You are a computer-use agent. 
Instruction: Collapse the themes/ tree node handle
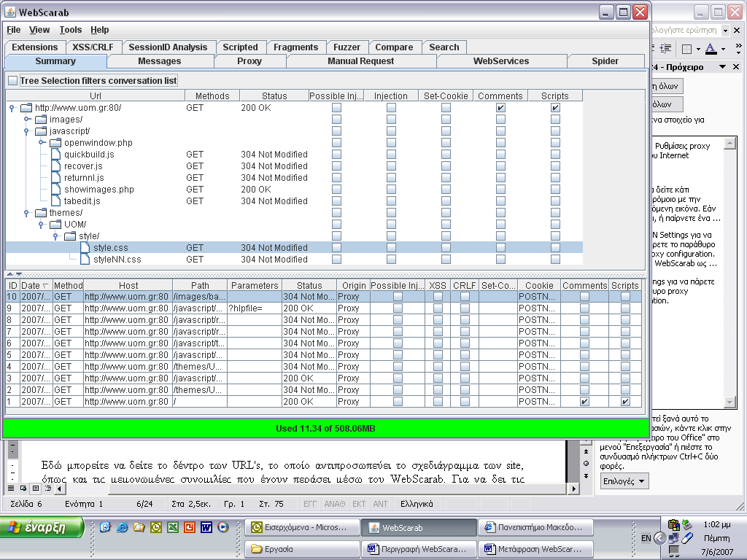(27, 213)
